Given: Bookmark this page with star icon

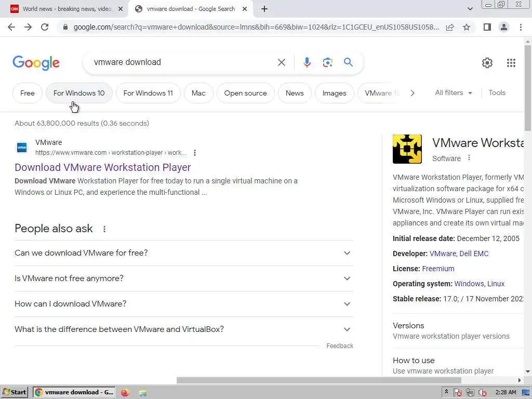Looking at the screenshot, I should 467,27.
